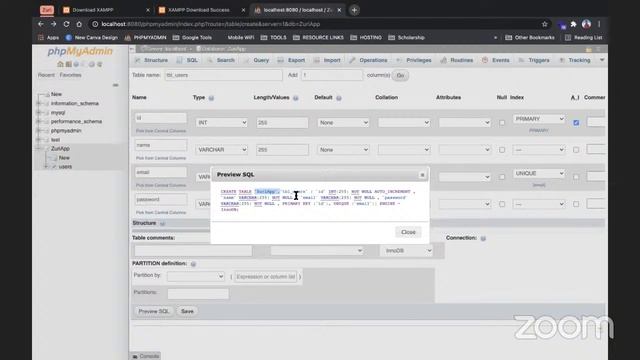Switch to the XAMPP Download Success browser tab
Image resolution: width=640 pixels, height=360 pixels.
point(199,10)
